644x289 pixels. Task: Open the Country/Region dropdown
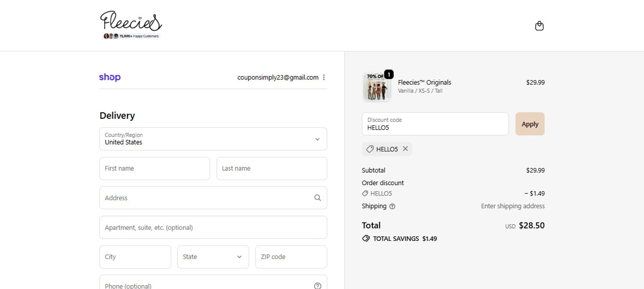tap(213, 139)
